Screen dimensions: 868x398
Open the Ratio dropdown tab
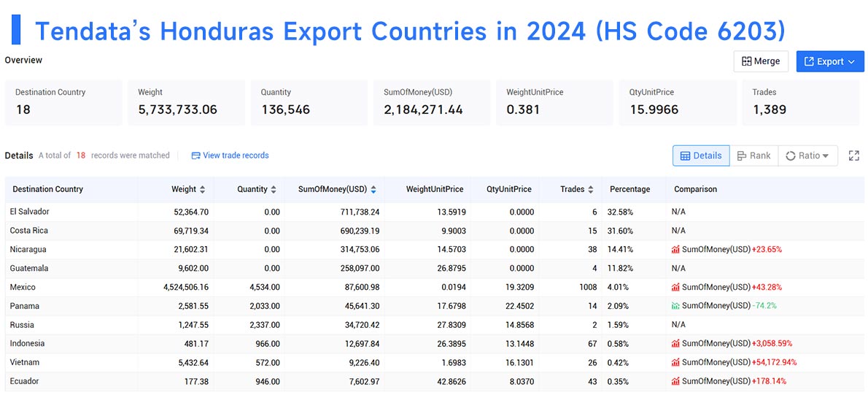coord(807,156)
